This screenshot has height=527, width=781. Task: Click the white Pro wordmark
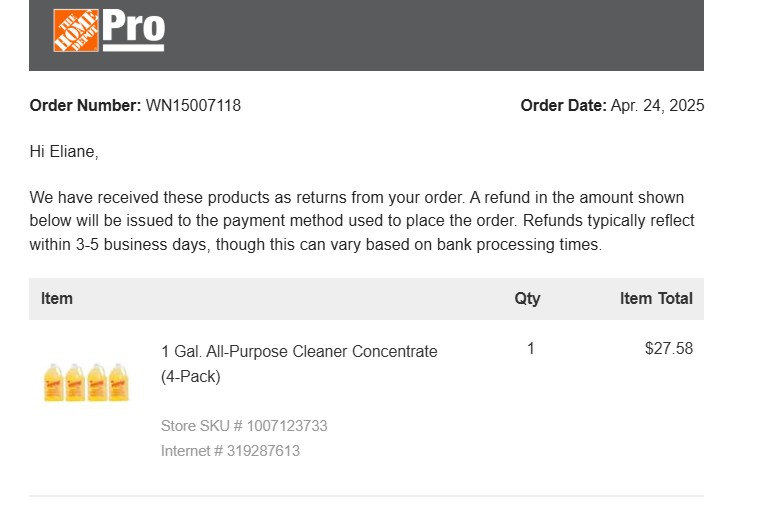click(133, 30)
